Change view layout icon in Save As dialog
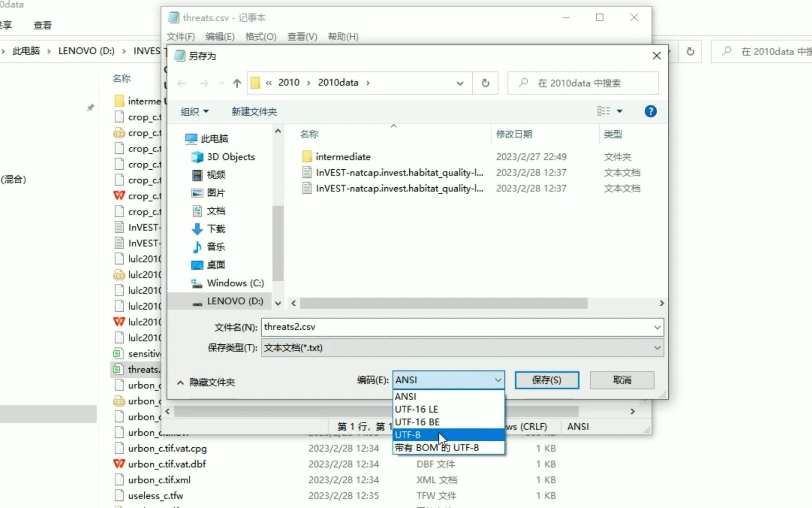This screenshot has height=508, width=812. click(x=604, y=111)
